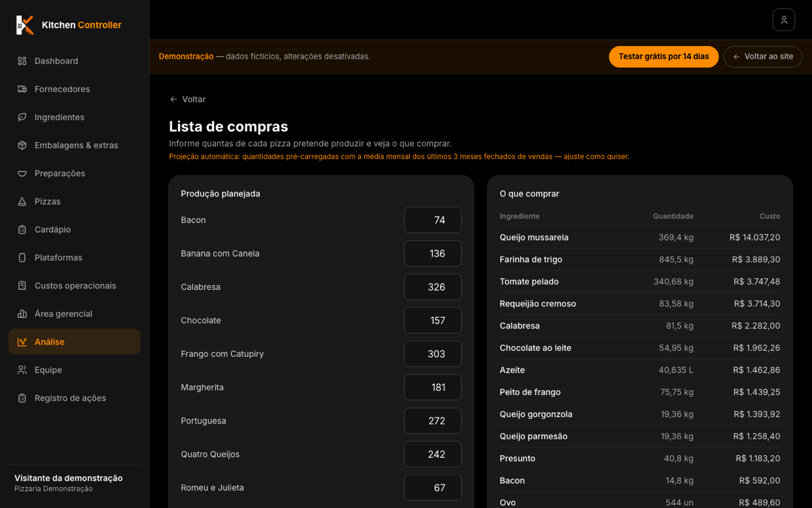The width and height of the screenshot is (812, 508).
Task: Select Área gerencial in sidebar
Action: (74, 314)
